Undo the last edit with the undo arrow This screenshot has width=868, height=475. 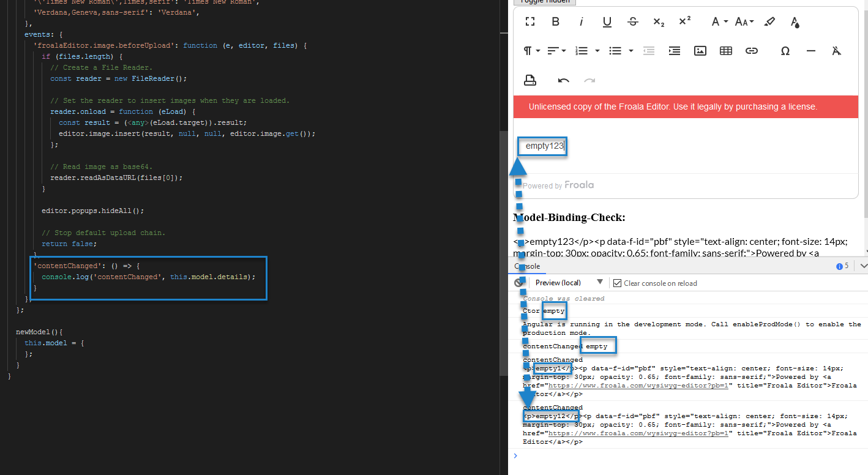pyautogui.click(x=563, y=80)
